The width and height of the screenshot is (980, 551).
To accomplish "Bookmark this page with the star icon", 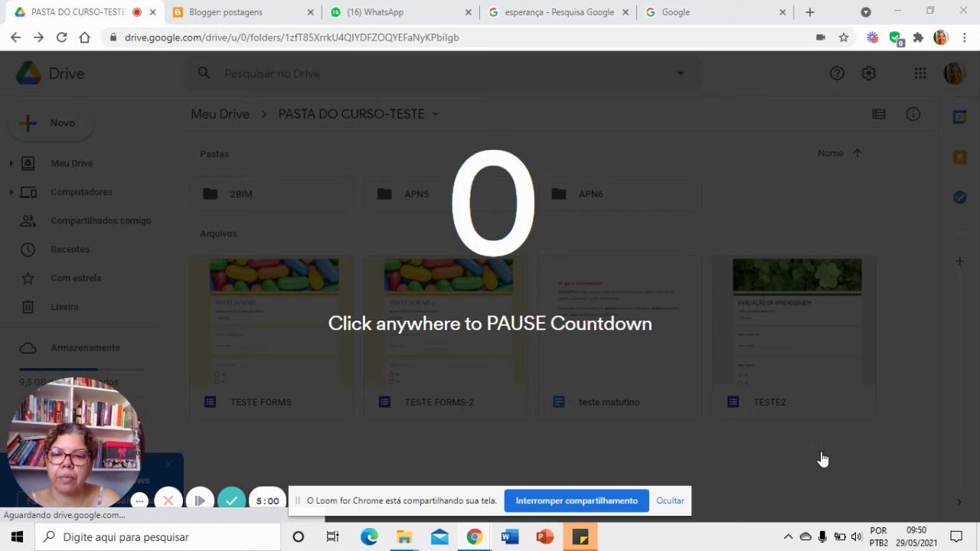I will tap(844, 37).
